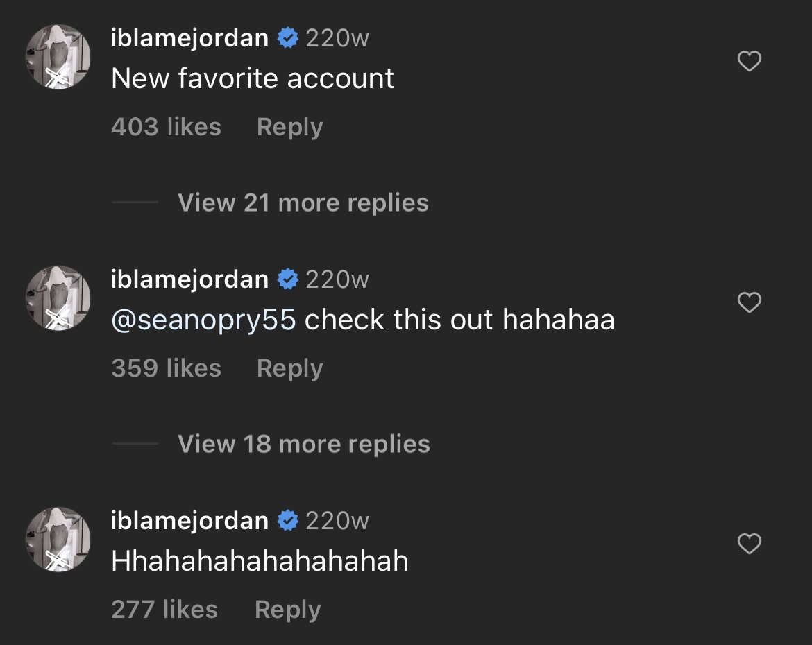Show the 403 likes list
Image resolution: width=812 pixels, height=645 pixels.
(167, 127)
